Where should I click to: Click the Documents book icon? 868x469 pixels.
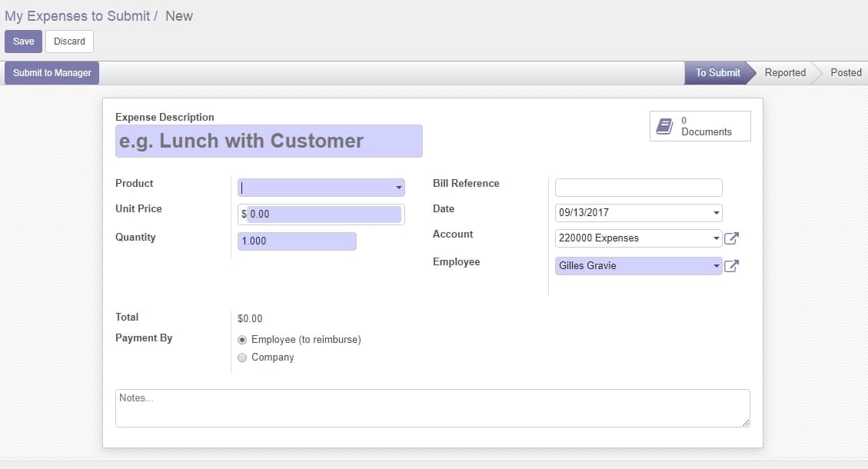tap(664, 126)
